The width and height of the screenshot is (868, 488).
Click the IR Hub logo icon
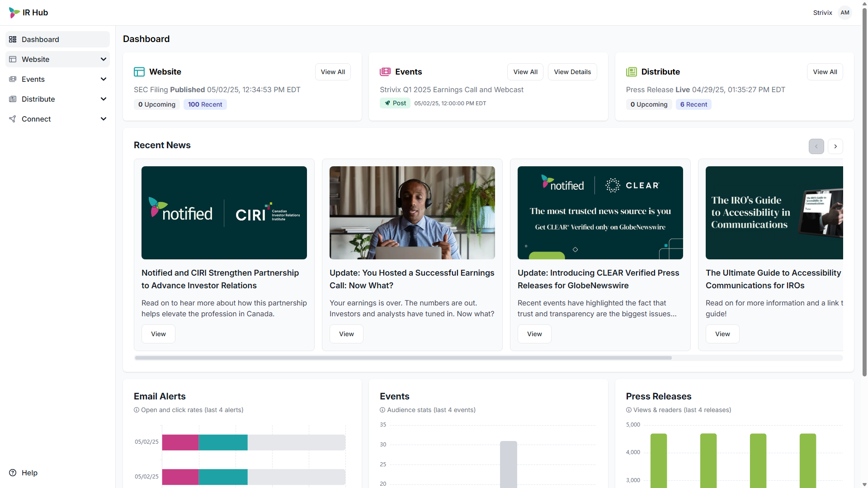coord(13,12)
